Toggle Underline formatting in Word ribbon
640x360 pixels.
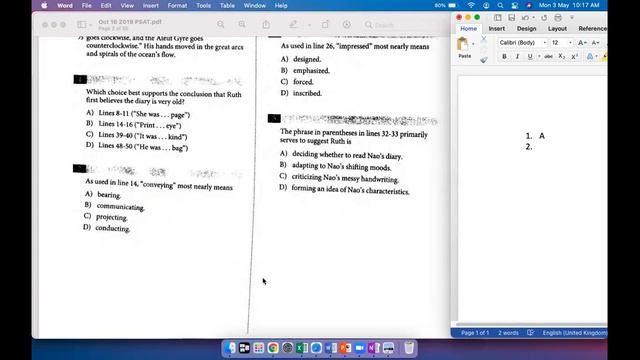pos(530,56)
